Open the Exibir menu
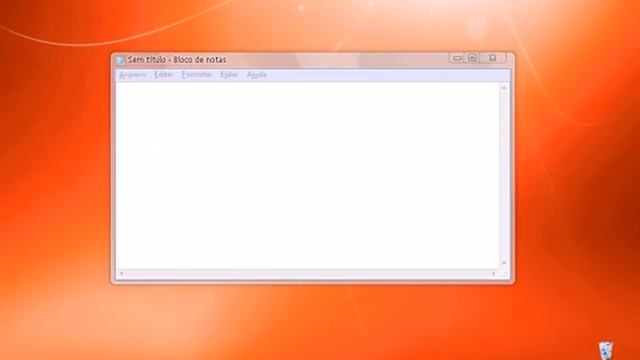 [229, 75]
